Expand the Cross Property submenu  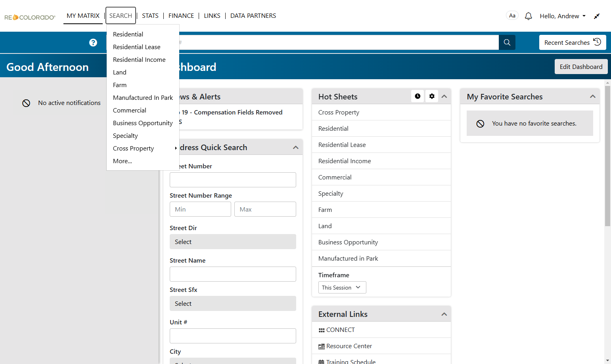click(143, 148)
